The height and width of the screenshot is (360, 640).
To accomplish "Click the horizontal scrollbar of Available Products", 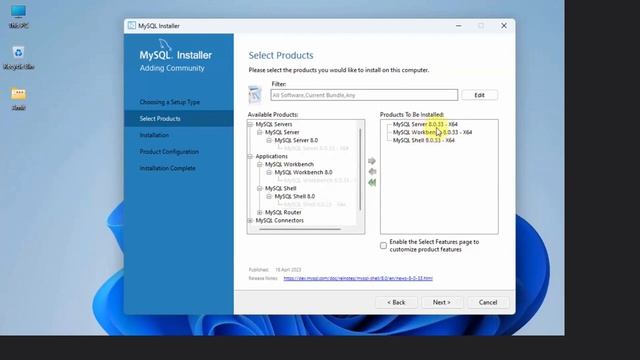I will click(x=300, y=229).
